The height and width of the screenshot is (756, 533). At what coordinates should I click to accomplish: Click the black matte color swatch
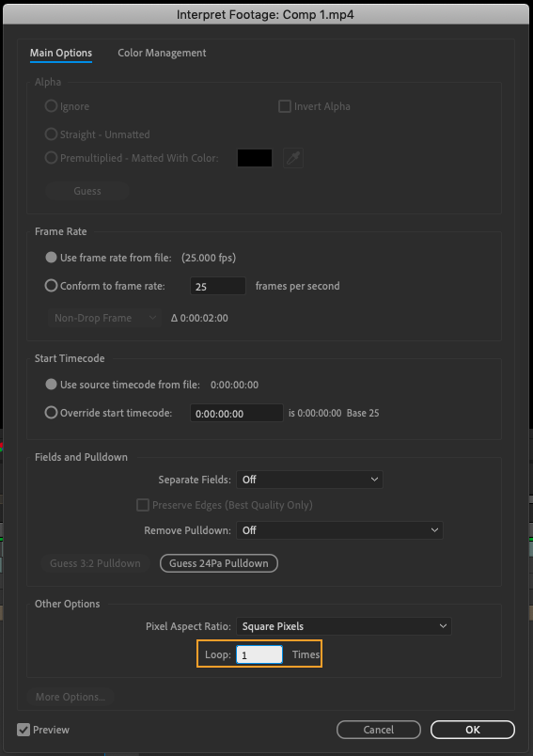click(x=255, y=158)
